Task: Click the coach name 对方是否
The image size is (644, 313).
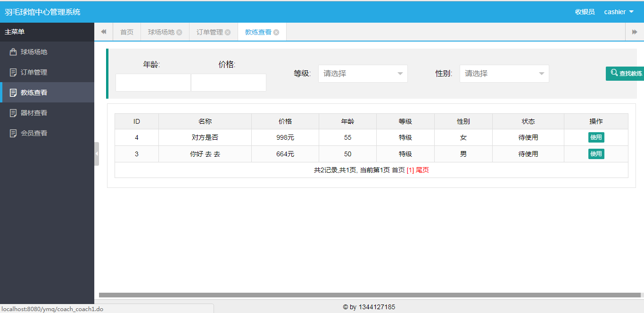Action: point(205,137)
